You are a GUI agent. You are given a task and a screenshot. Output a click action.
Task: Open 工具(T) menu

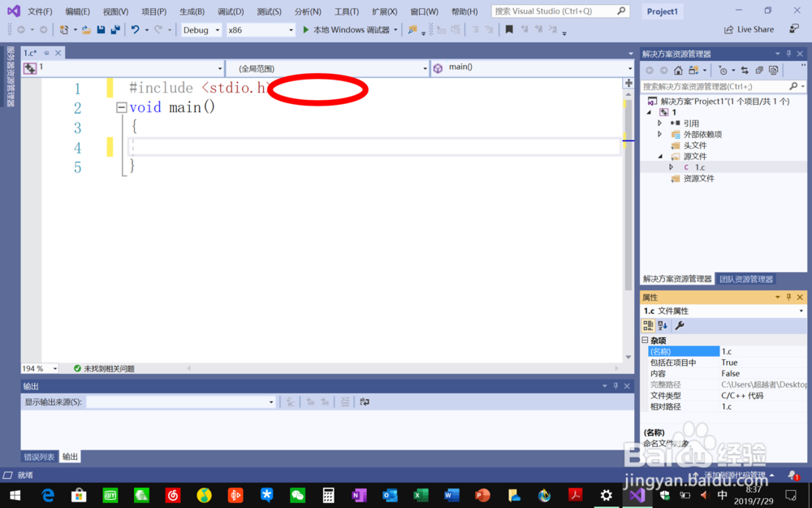click(x=347, y=11)
